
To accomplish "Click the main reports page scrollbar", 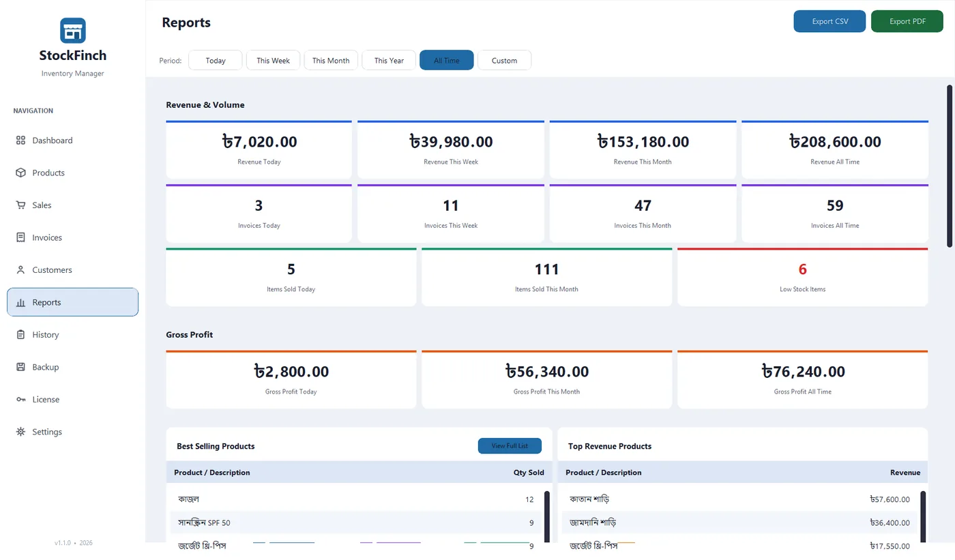I will point(950,166).
